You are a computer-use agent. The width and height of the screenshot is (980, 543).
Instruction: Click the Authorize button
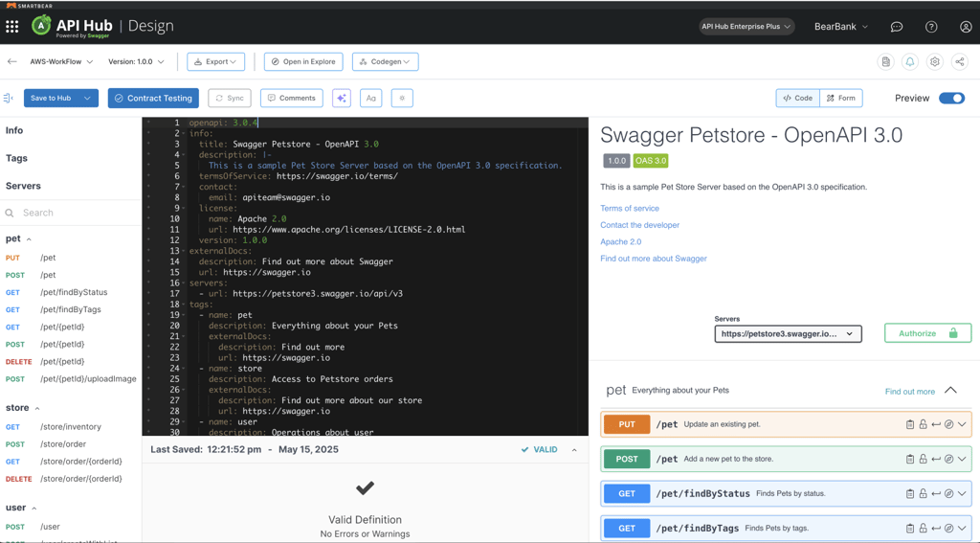(928, 333)
